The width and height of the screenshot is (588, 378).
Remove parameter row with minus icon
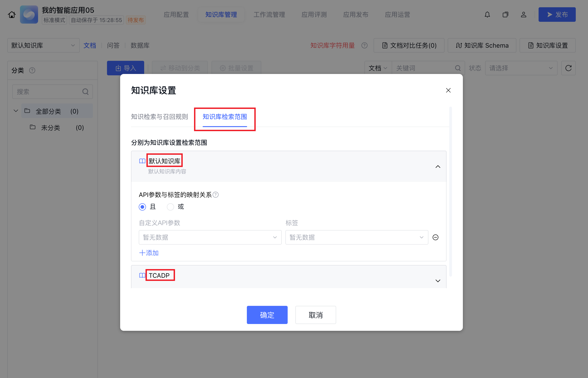(435, 237)
